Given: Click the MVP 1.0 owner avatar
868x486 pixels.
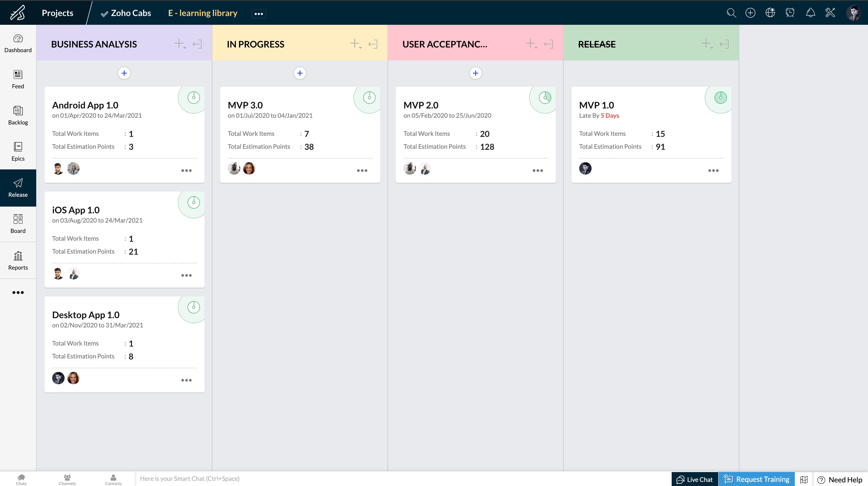Looking at the screenshot, I should coord(585,168).
